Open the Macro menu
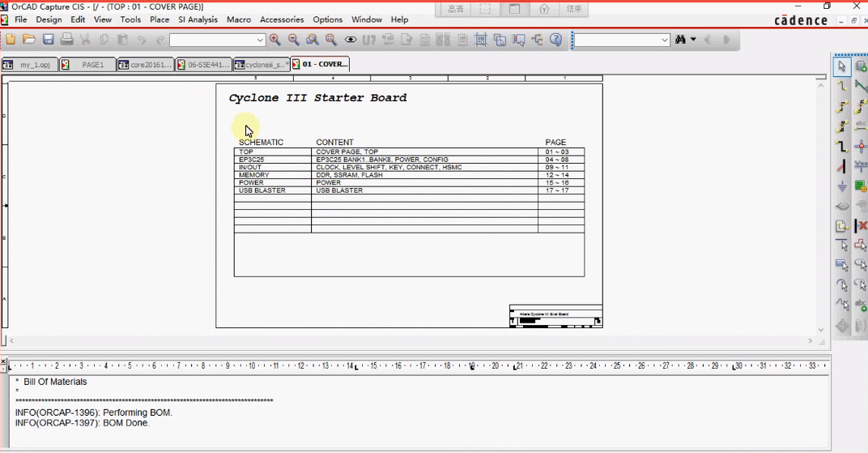Screen dimensions: 868x453 [239, 19]
